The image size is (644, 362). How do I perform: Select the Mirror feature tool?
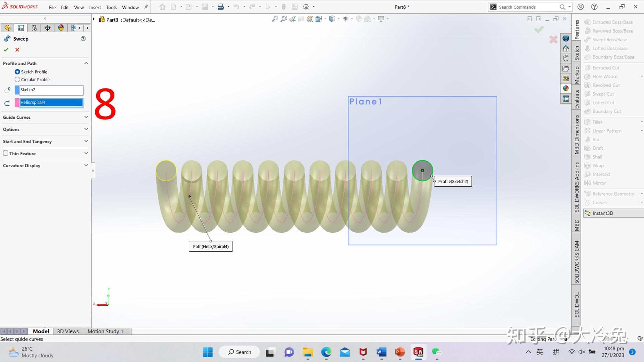click(598, 183)
